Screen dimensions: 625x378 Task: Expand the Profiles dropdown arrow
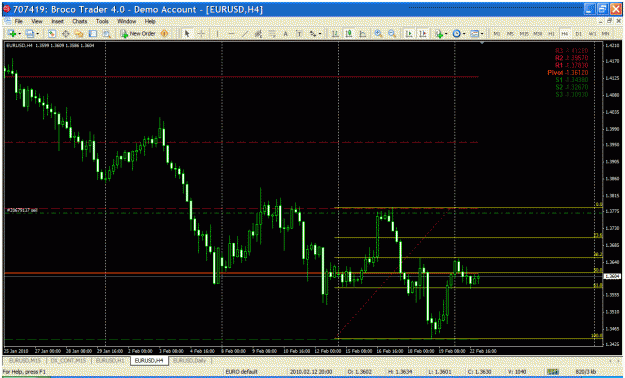pos(37,34)
